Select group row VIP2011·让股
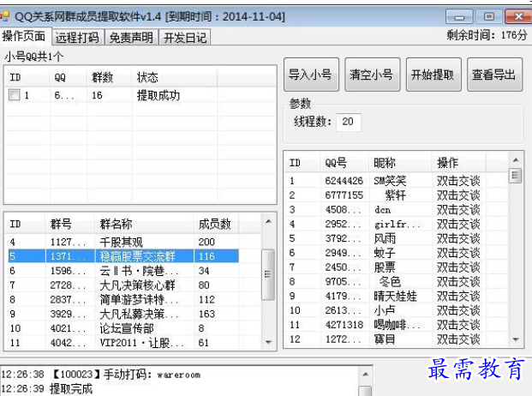The height and width of the screenshot is (396, 532). pyautogui.click(x=123, y=343)
